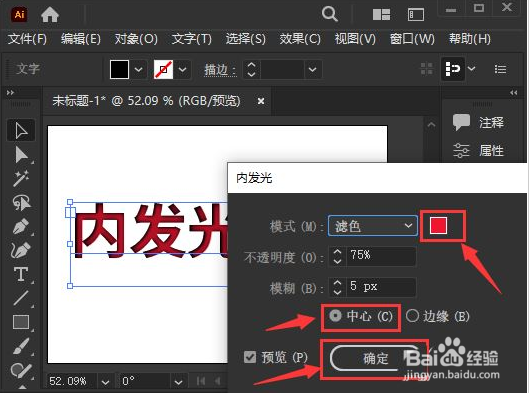This screenshot has width=529, height=393.
Task: Click the black fill color swatch
Action: 119,69
